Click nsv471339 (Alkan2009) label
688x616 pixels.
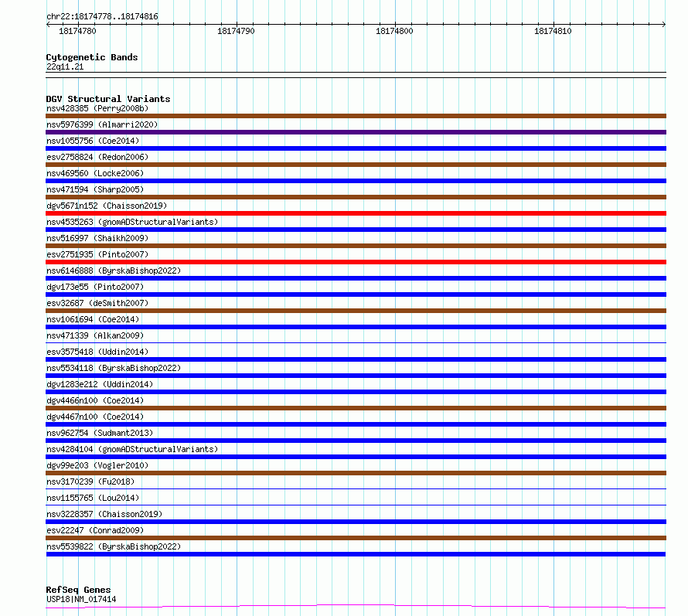click(x=95, y=335)
